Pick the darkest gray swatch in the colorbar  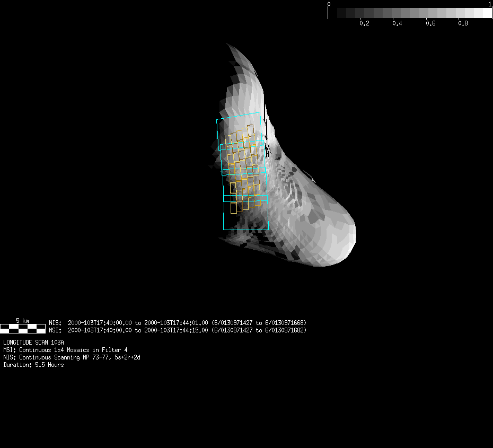[x=342, y=13]
